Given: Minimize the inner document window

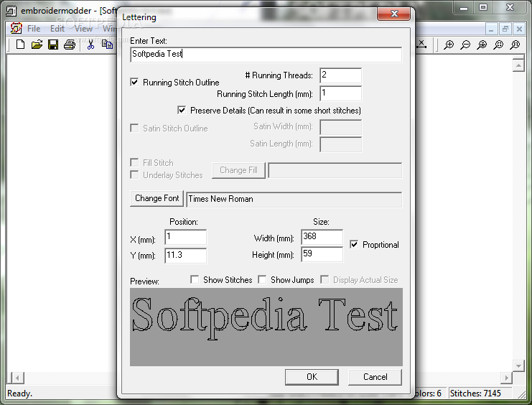Looking at the screenshot, I should 491,29.
